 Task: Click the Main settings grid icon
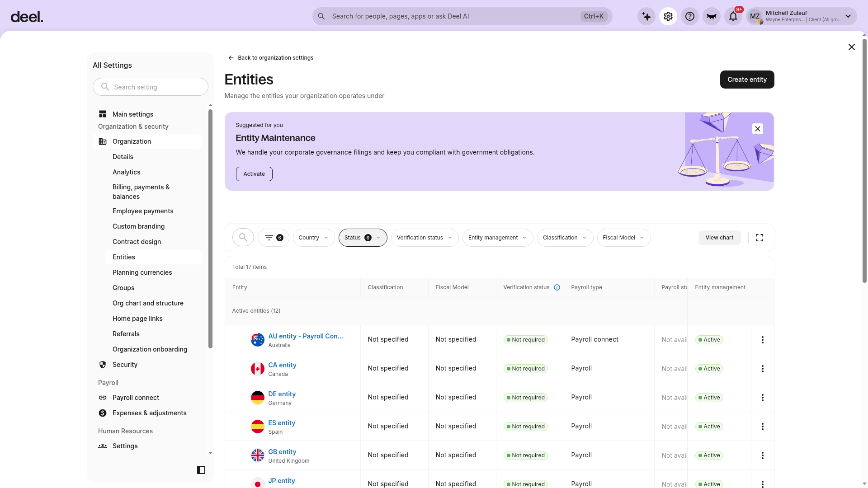point(103,114)
